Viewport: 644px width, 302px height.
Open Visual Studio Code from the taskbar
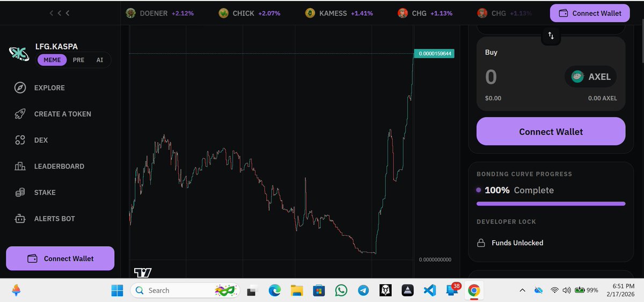coord(429,290)
